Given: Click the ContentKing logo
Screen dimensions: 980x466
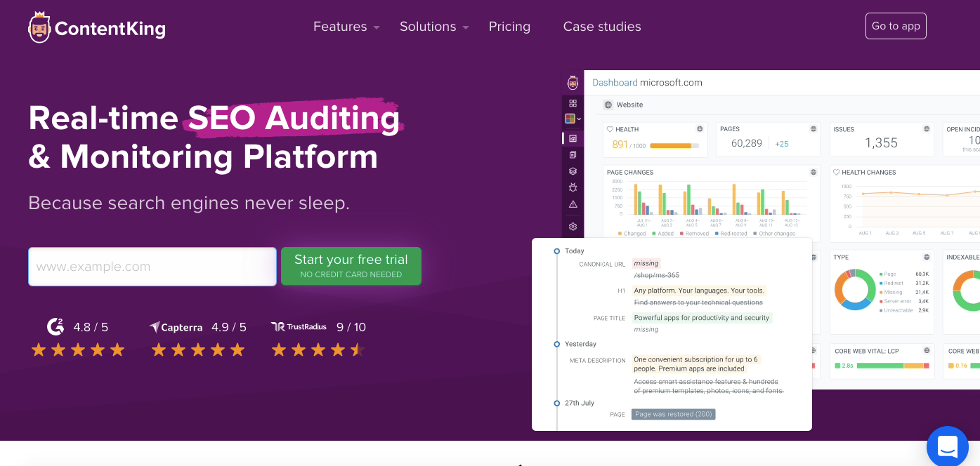Looking at the screenshot, I should [x=97, y=27].
